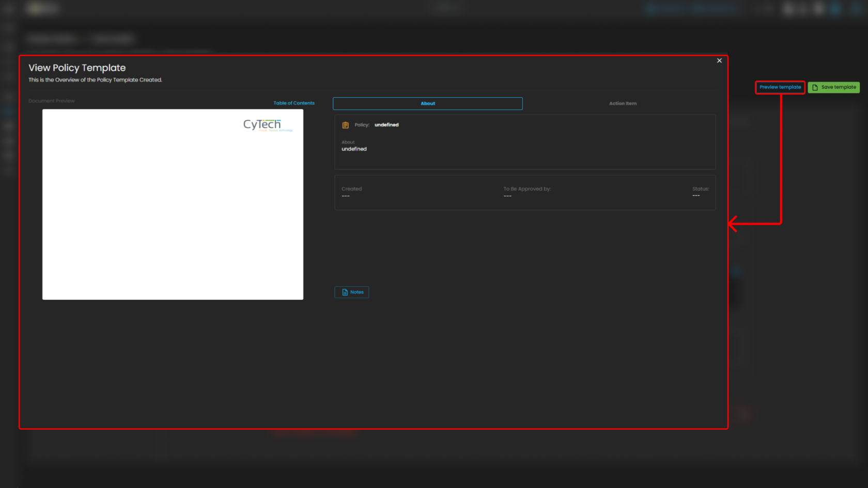Viewport: 868px width, 488px height.
Task: Click the Document Preview label
Action: pyautogui.click(x=52, y=101)
